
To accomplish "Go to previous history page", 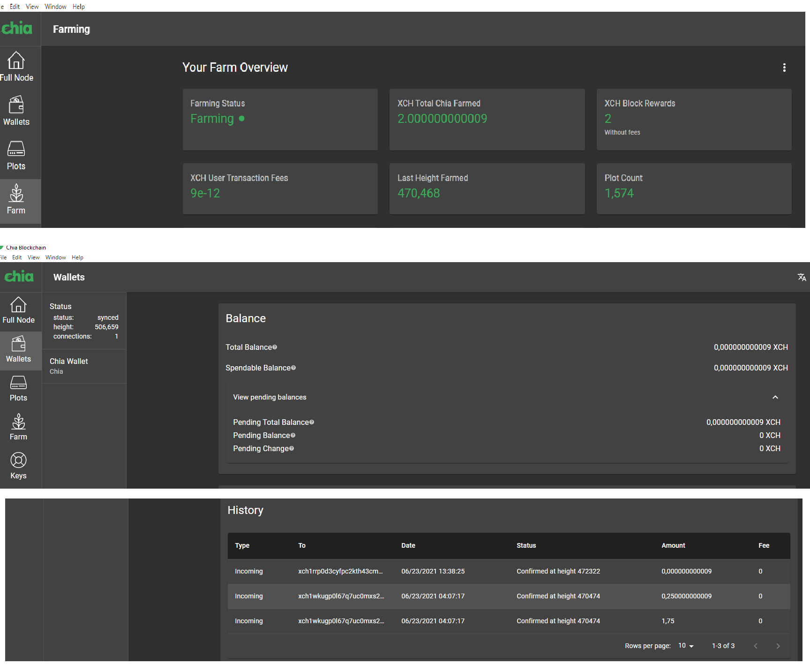I will click(x=756, y=646).
